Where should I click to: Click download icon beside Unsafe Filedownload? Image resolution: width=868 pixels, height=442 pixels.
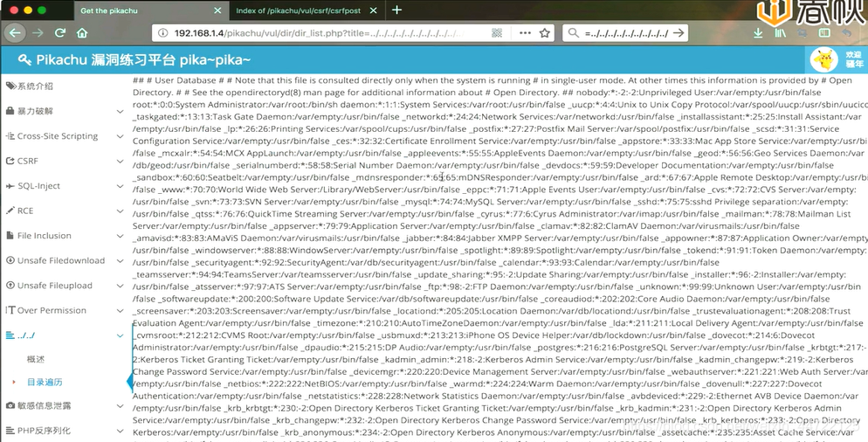10,260
